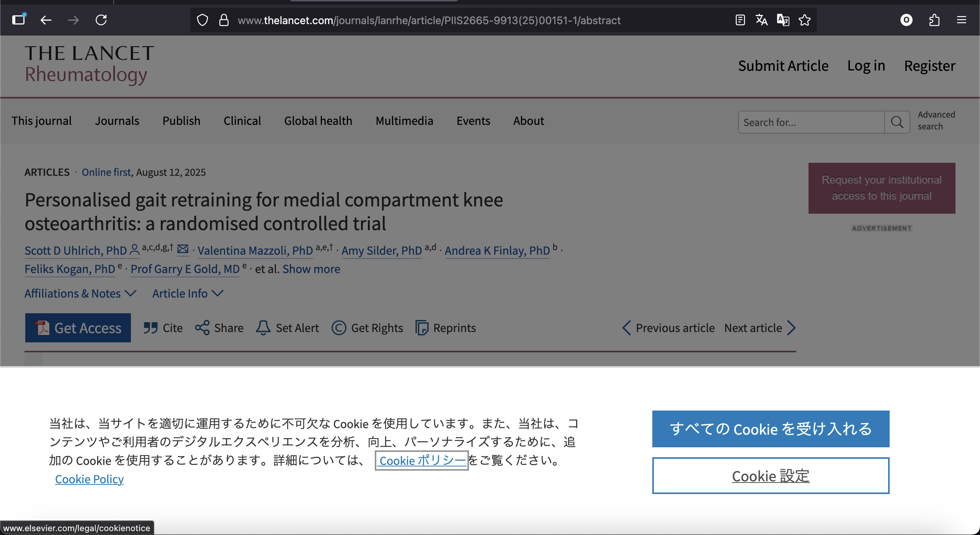The image size is (980, 535).
Task: Click the search magnifier icon
Action: 897,123
